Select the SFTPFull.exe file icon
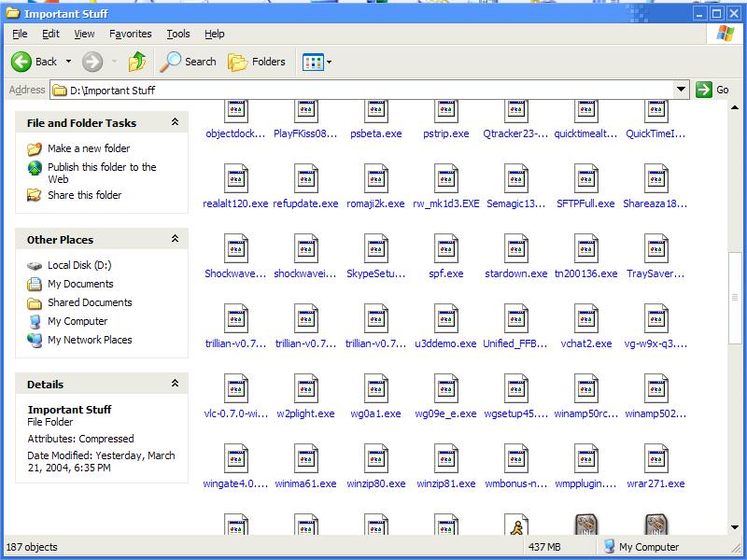 click(x=586, y=178)
